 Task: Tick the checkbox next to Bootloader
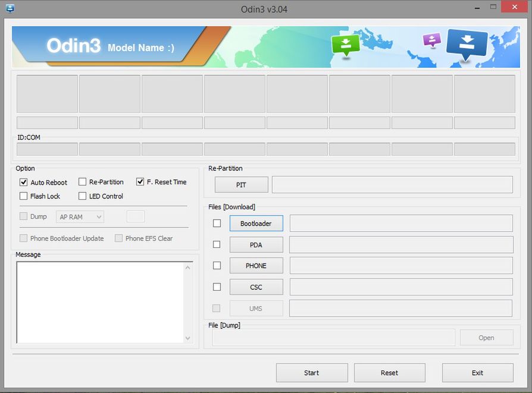[217, 223]
